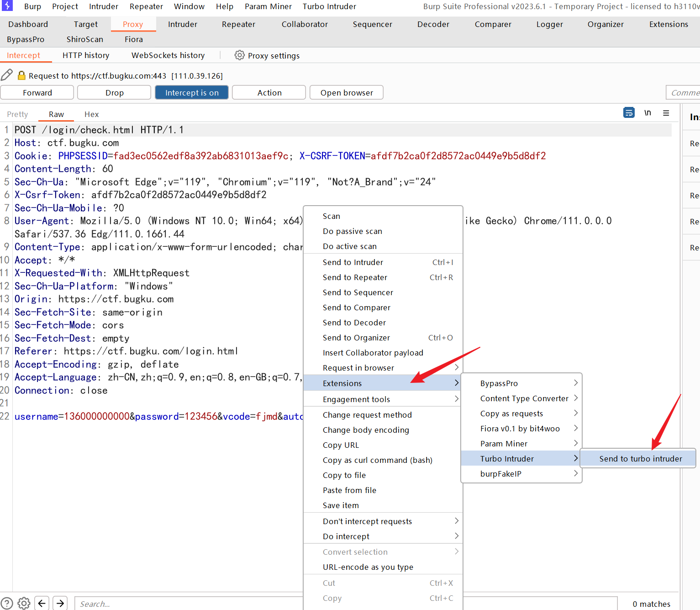This screenshot has width=700, height=610.
Task: Click the Action button
Action: [x=269, y=93]
